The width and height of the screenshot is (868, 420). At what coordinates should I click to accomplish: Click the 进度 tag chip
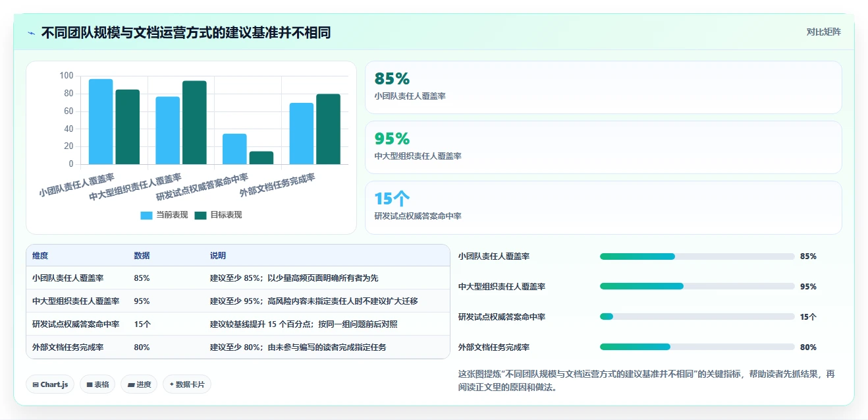139,384
